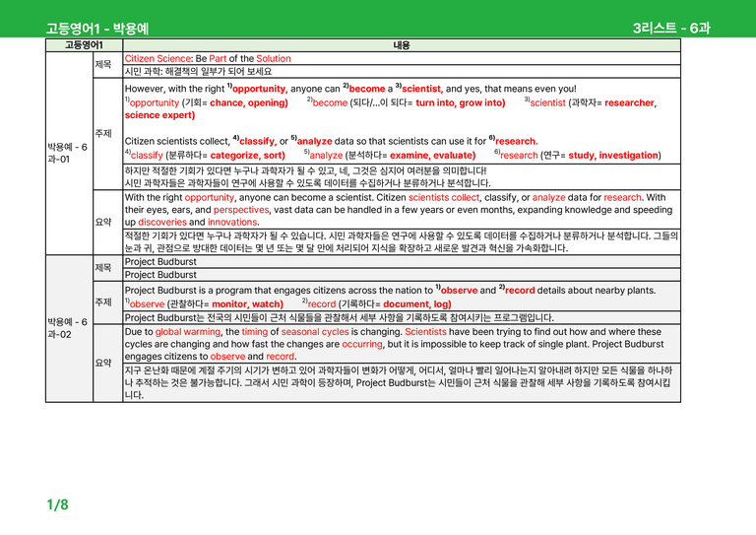Click the 3리스트 - 6과 header label
The image size is (756, 535).
[671, 28]
